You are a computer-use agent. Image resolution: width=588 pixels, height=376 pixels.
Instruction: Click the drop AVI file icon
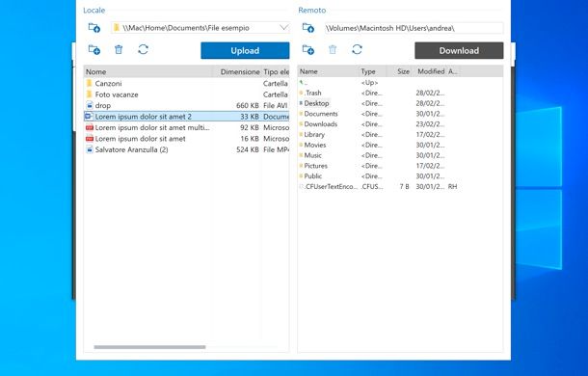(90, 105)
